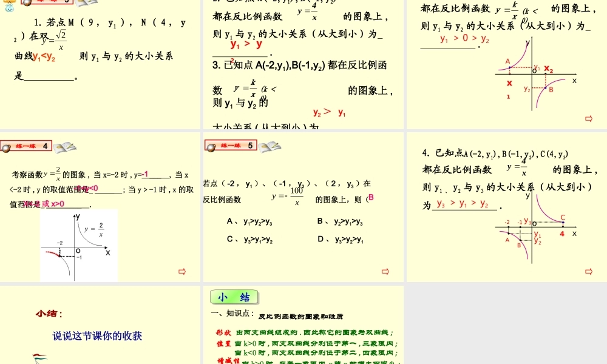The height and width of the screenshot is (364, 607).
Task: Click the open book icon beside 练一练 4
Action: (65, 147)
